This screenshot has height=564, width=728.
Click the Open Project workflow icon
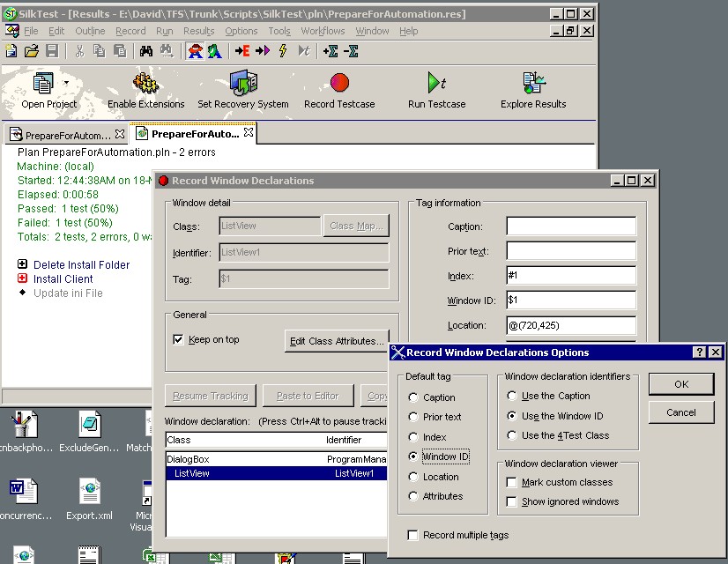coord(42,83)
